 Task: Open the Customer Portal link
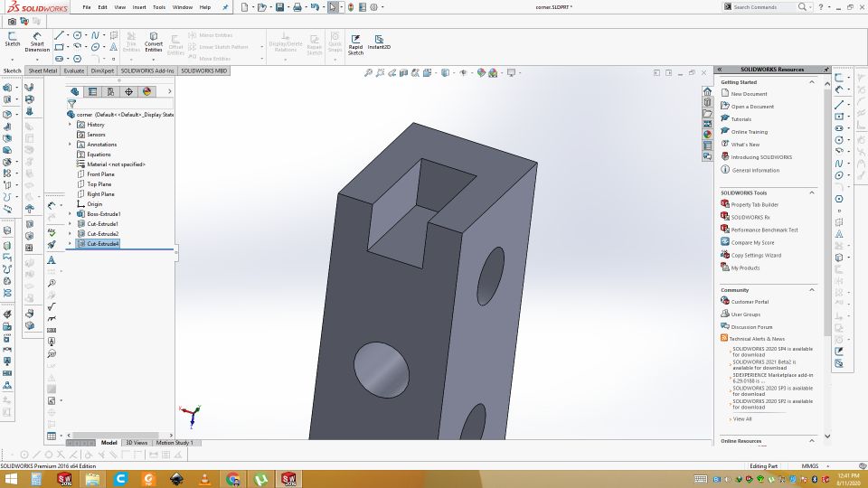[x=750, y=302]
